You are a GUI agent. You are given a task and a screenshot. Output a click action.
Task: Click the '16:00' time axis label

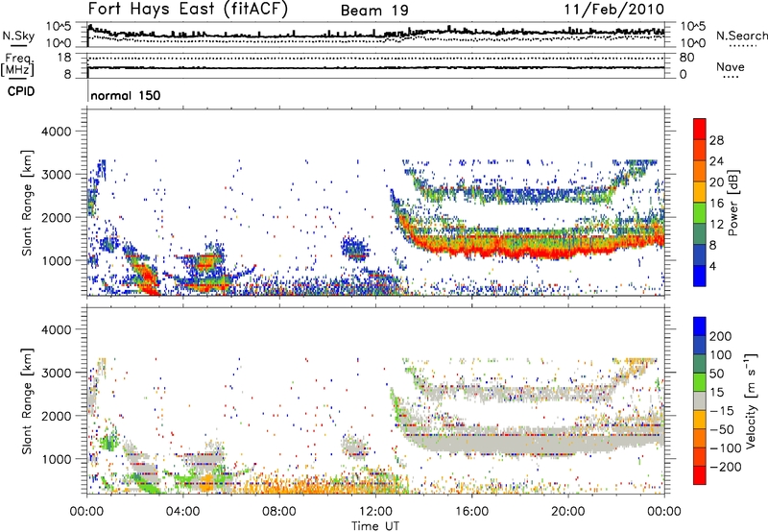point(471,512)
